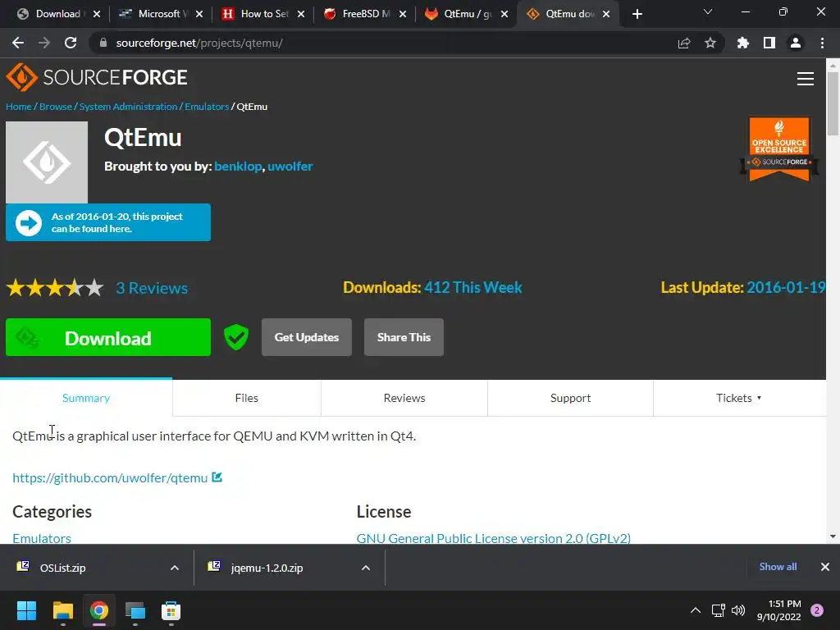Open a new browser tab

pos(637,14)
